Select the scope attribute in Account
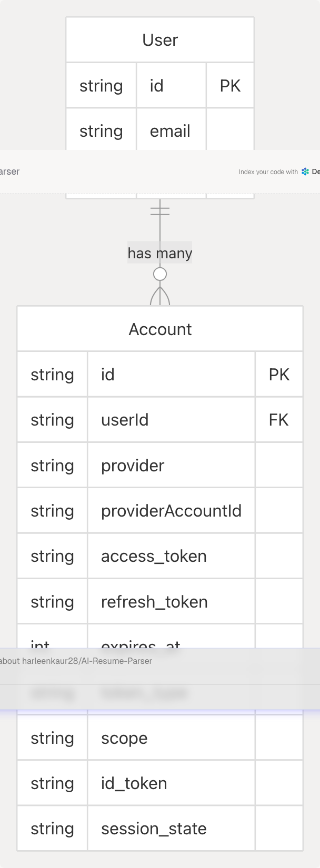This screenshot has width=320, height=868. pos(124,738)
